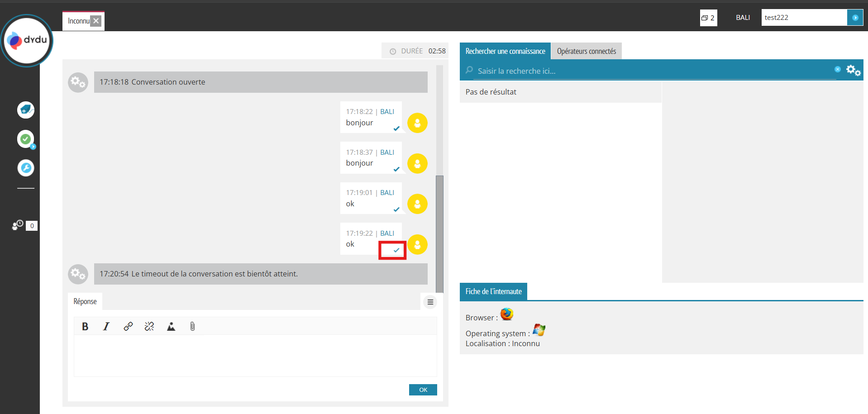The image size is (868, 414).
Task: Close the Inconnu conversation tab
Action: [x=96, y=21]
